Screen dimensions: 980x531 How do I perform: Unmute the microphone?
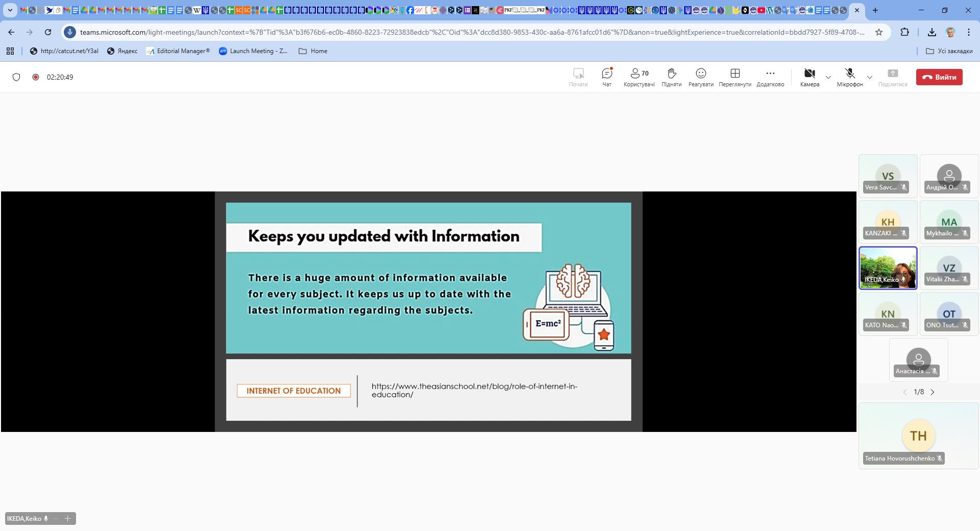tap(849, 77)
